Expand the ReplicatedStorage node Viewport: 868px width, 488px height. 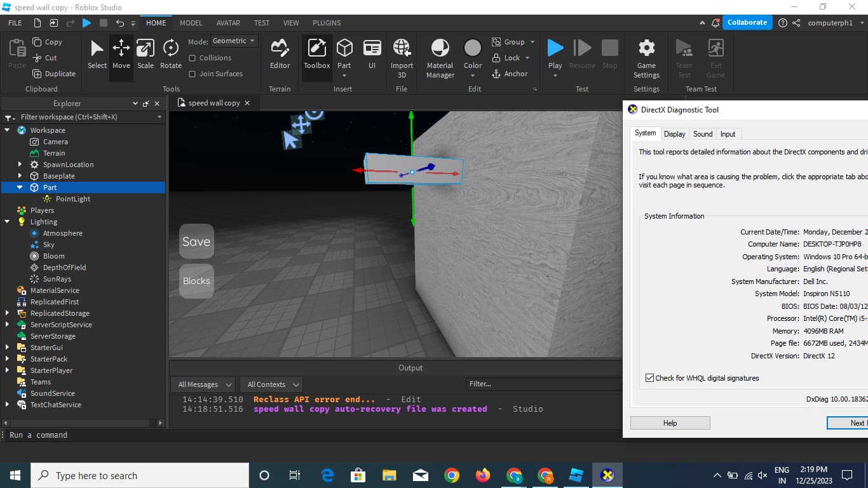point(7,313)
